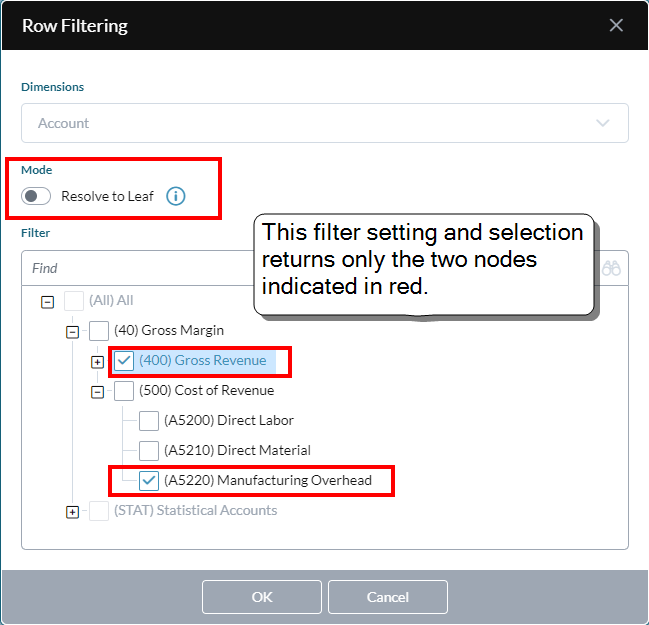Expand the (400) Gross Revenue node
This screenshot has height=625, width=649.
97,362
